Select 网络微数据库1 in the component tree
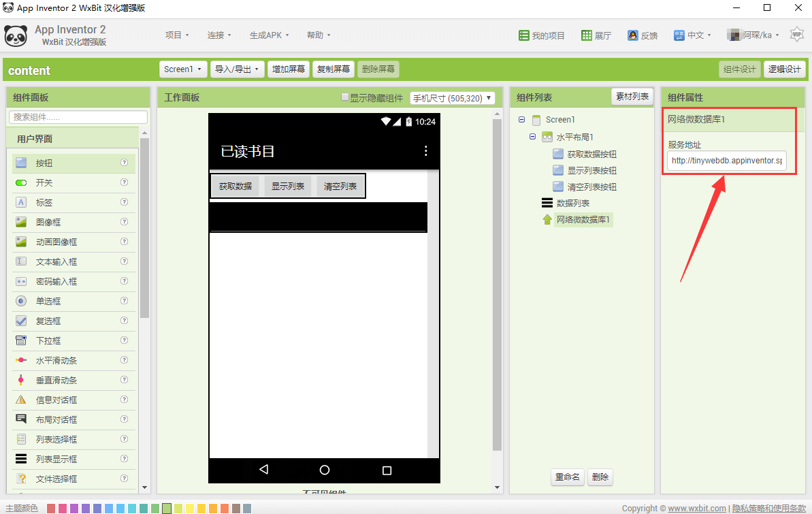The width and height of the screenshot is (812, 514). tap(583, 220)
